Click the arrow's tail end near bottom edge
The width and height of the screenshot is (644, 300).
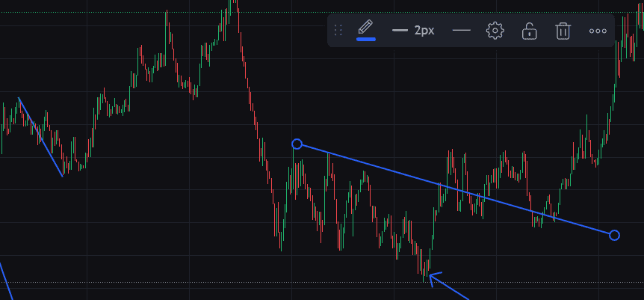tap(466, 297)
